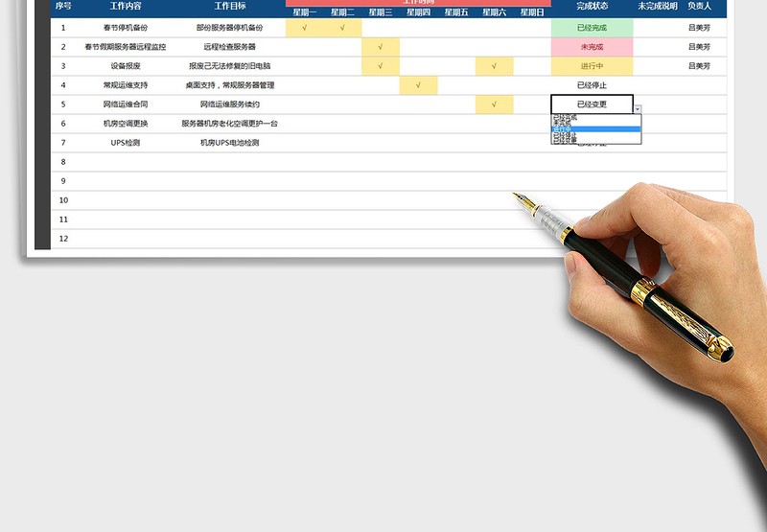Image resolution: width=767 pixels, height=532 pixels.
Task: Select the 负责人 column header
Action: click(x=699, y=6)
